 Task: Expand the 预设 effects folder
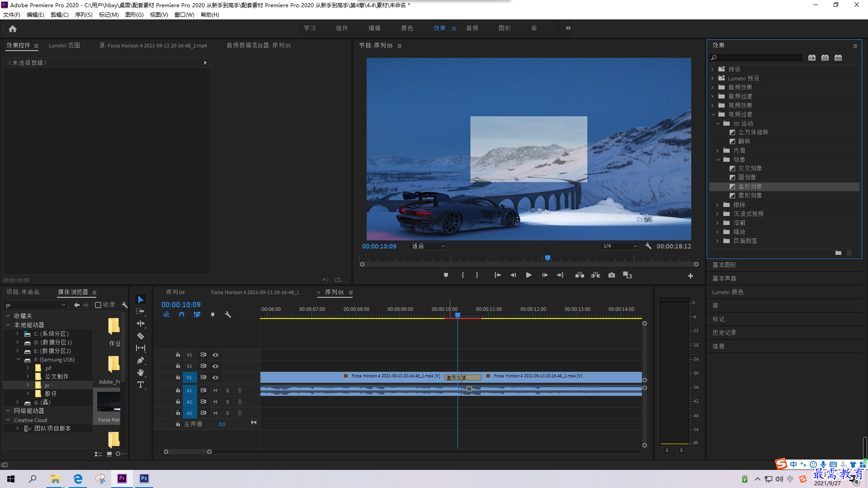712,69
